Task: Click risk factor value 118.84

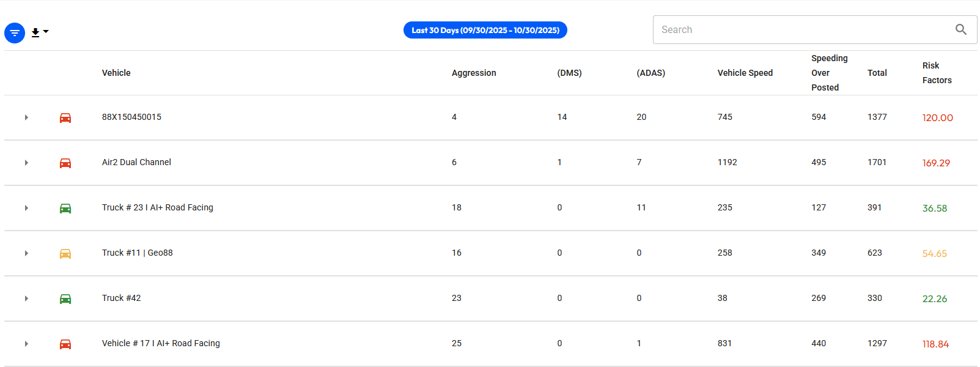Action: point(935,344)
